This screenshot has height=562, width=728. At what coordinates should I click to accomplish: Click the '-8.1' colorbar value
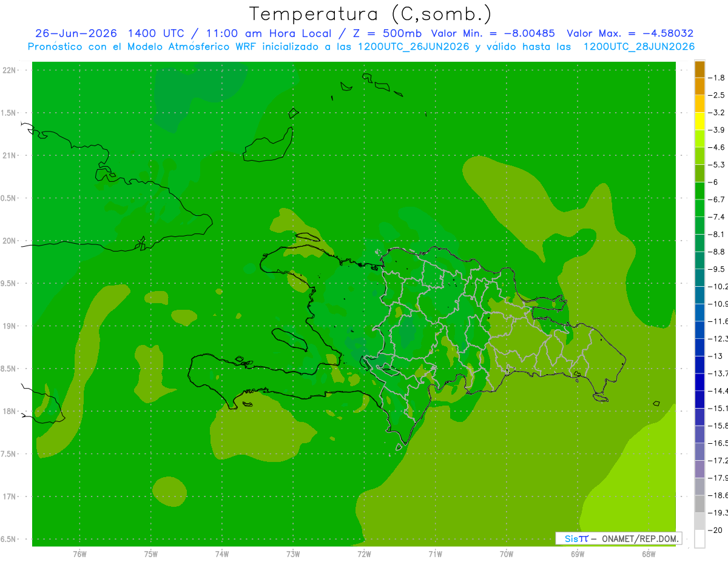tap(717, 234)
